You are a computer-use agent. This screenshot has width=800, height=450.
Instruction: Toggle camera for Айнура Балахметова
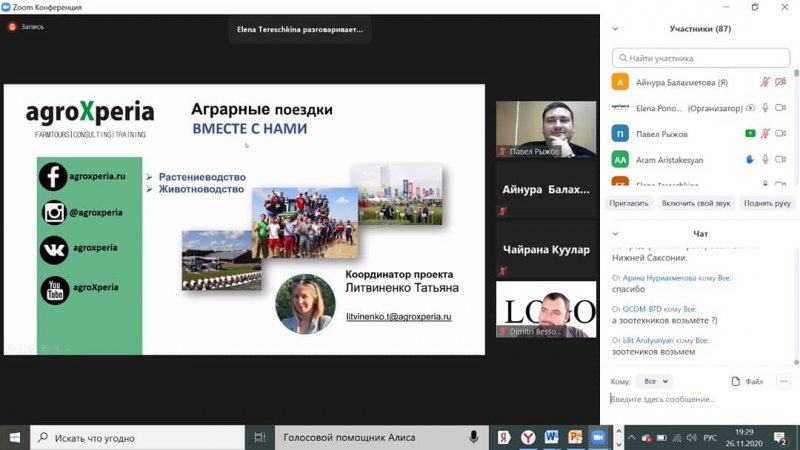[x=781, y=82]
